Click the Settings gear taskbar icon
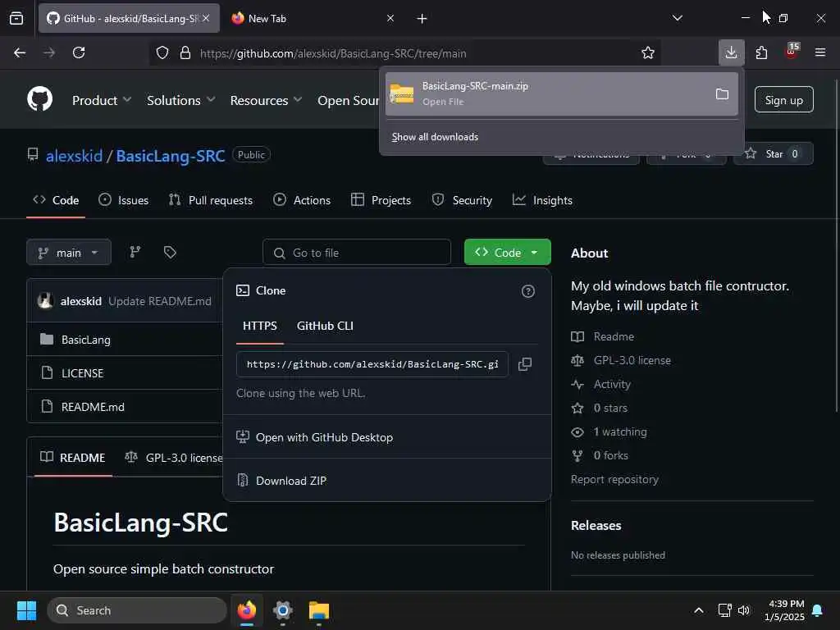This screenshot has width=840, height=630. tap(283, 610)
